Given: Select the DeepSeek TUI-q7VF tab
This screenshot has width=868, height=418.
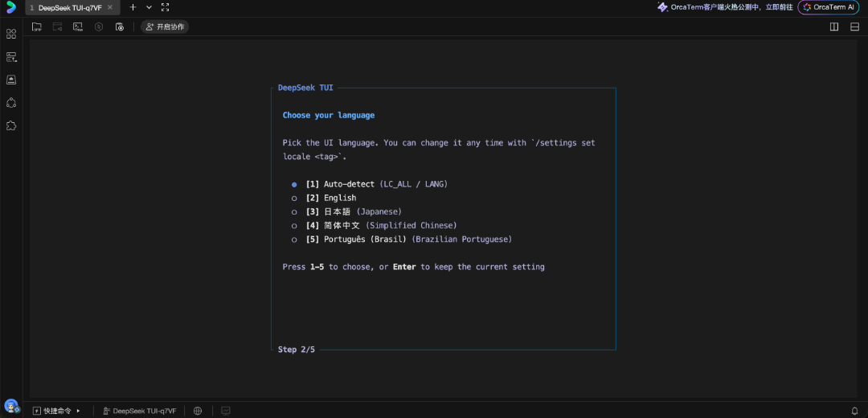Looking at the screenshot, I should coord(72,7).
